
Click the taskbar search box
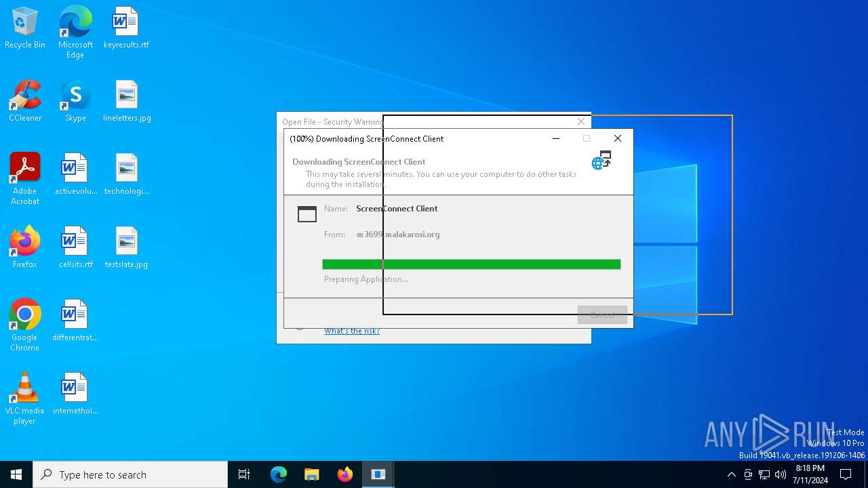[x=130, y=474]
